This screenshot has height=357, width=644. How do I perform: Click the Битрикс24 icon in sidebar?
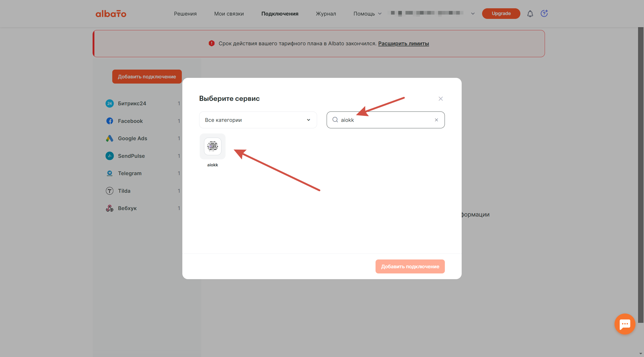[x=110, y=103]
